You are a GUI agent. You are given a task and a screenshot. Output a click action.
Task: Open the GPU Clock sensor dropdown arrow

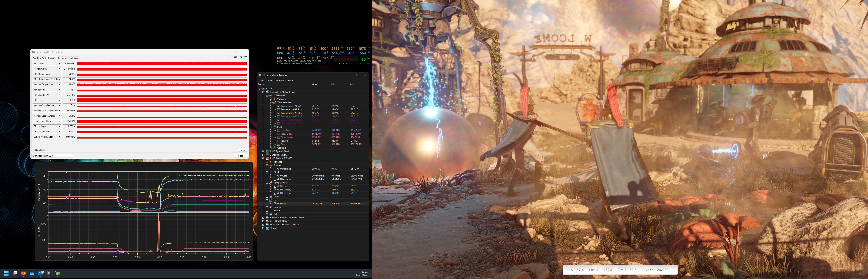tap(60, 63)
